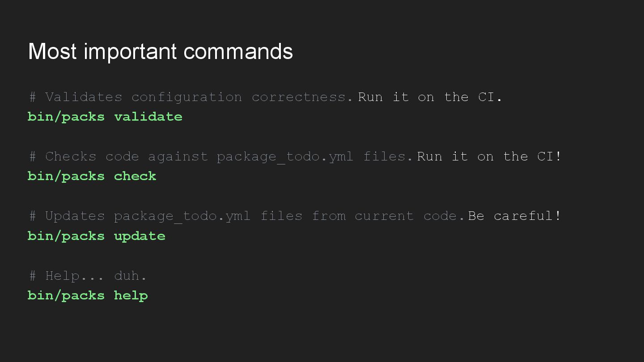644x362 pixels.
Task: Click the word 'check' in green
Action: (136, 176)
